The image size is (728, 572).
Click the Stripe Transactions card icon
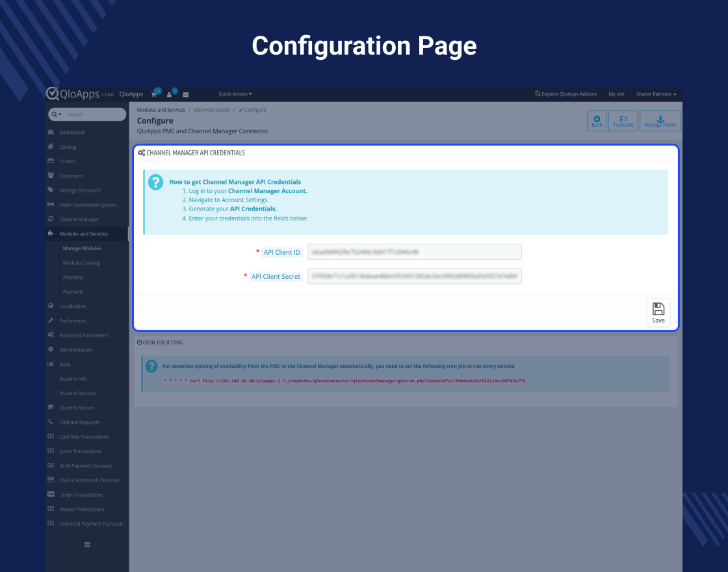click(51, 494)
